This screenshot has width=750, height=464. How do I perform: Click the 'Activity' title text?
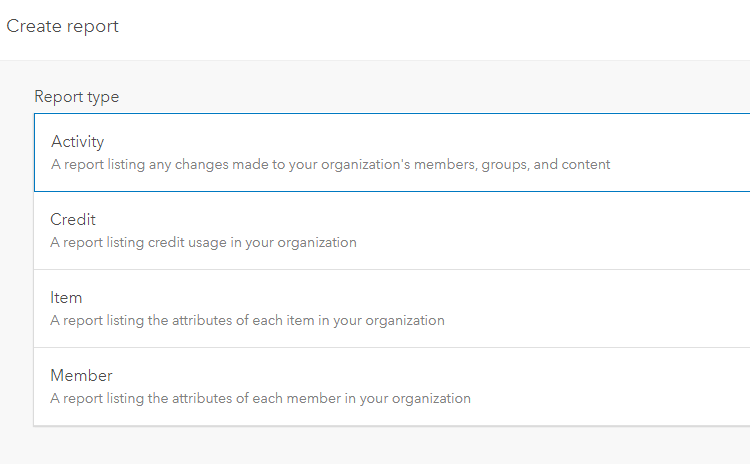(x=77, y=142)
